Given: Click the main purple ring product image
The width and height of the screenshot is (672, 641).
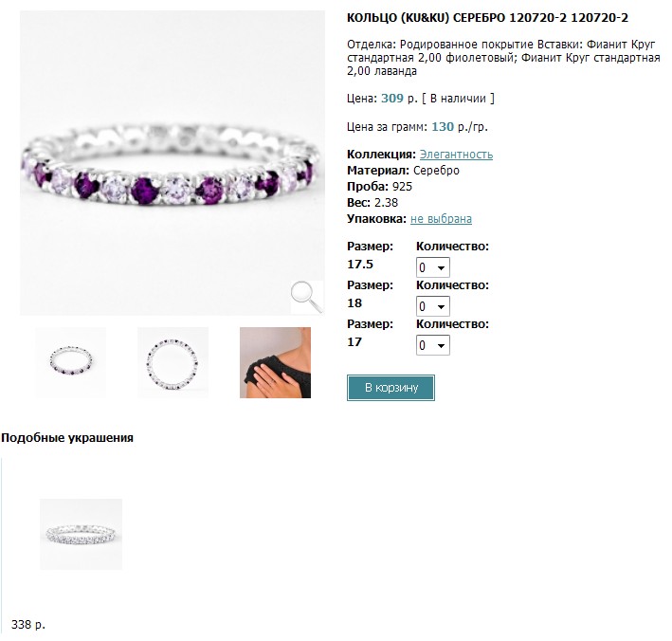Looking at the screenshot, I should [x=173, y=163].
